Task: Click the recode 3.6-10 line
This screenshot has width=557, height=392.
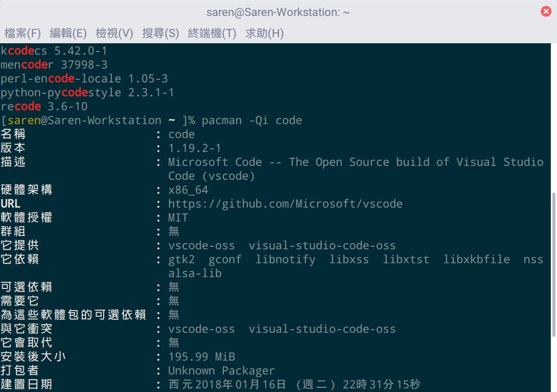Action: tap(44, 107)
